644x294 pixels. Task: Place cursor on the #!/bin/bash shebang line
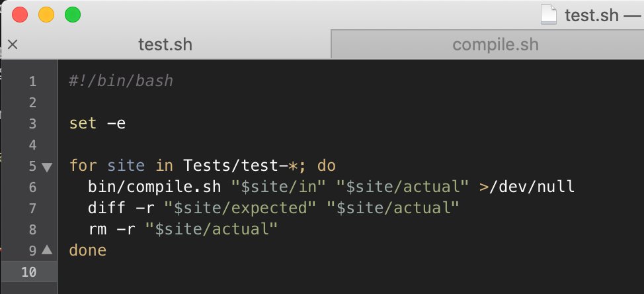pyautogui.click(x=121, y=81)
